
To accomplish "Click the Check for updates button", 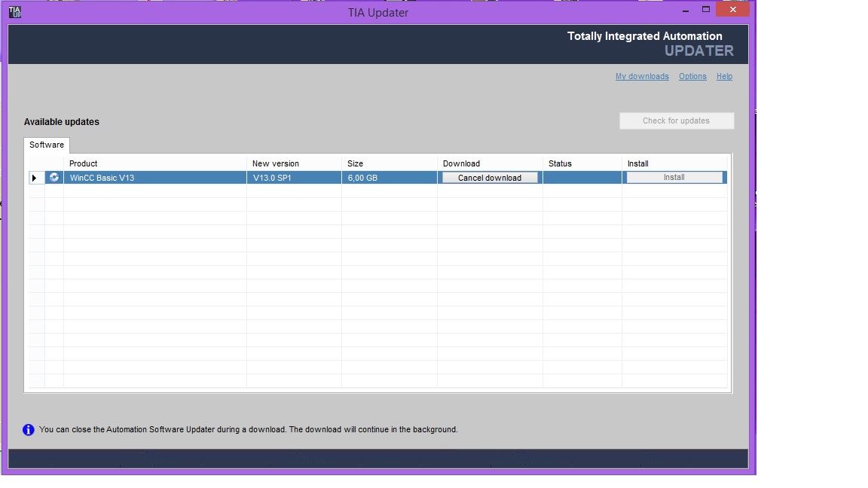I will tap(677, 120).
